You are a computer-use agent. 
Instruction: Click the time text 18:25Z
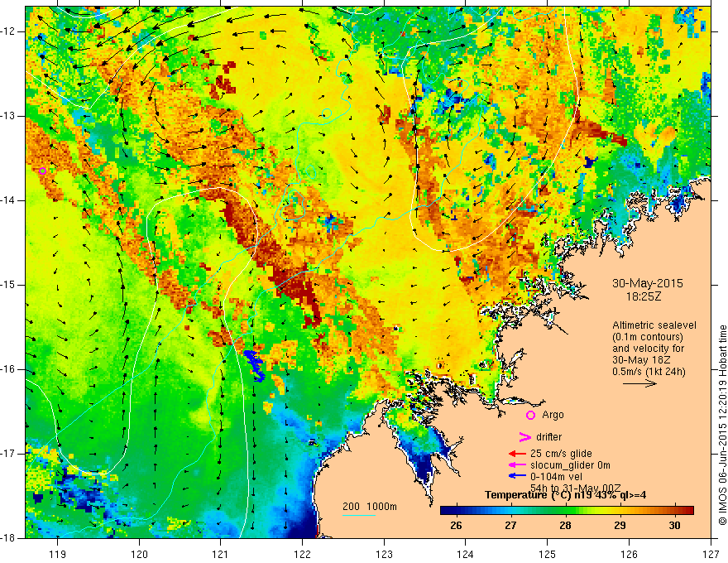coord(643,296)
